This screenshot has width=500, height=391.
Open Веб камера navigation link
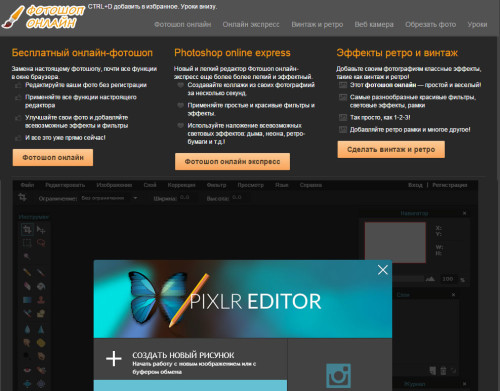click(x=374, y=24)
